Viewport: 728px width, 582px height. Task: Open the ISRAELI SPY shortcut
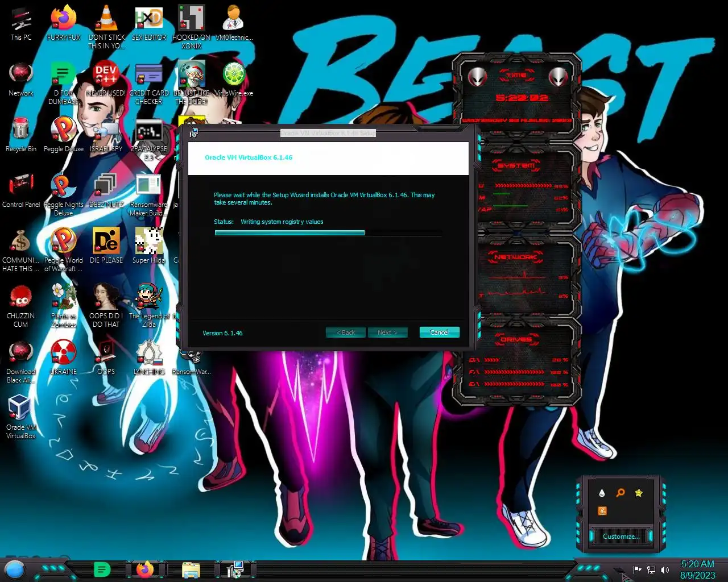coord(106,135)
